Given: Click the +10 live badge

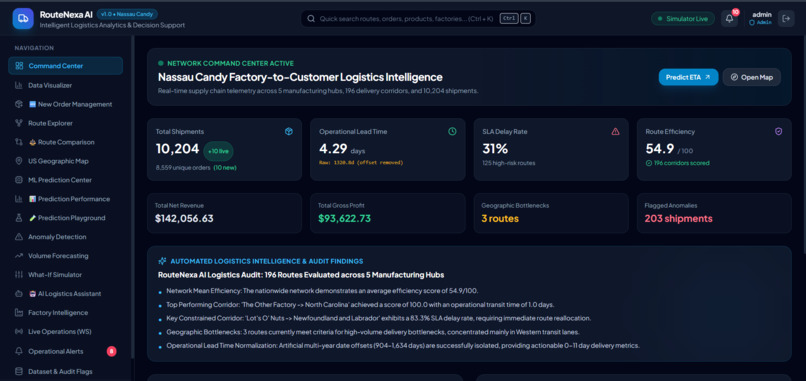Looking at the screenshot, I should click(218, 151).
